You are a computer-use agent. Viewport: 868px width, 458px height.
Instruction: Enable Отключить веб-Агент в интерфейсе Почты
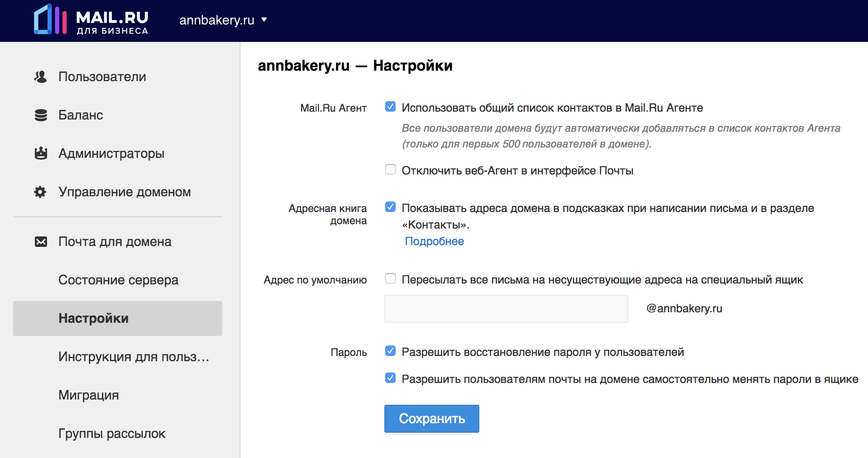click(390, 169)
